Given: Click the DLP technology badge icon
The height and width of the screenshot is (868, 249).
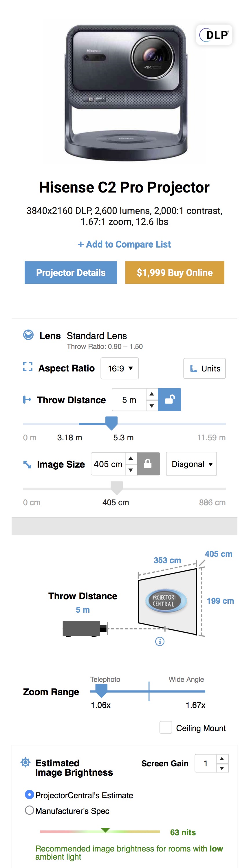Looking at the screenshot, I should click(x=214, y=35).
